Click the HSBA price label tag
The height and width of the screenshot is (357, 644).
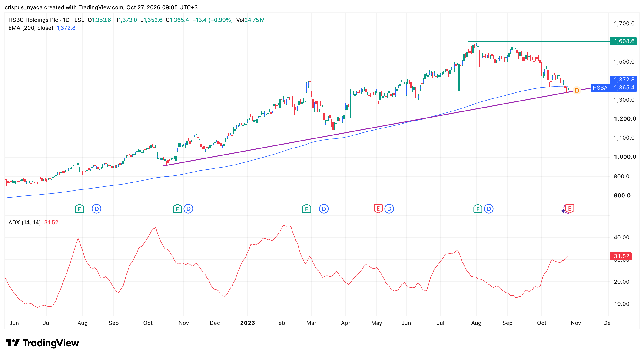tap(600, 88)
